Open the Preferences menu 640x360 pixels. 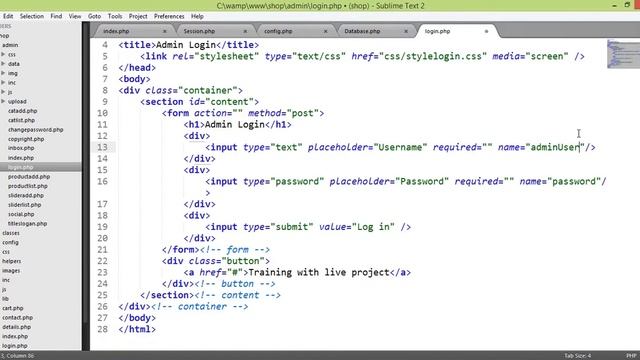tap(169, 16)
